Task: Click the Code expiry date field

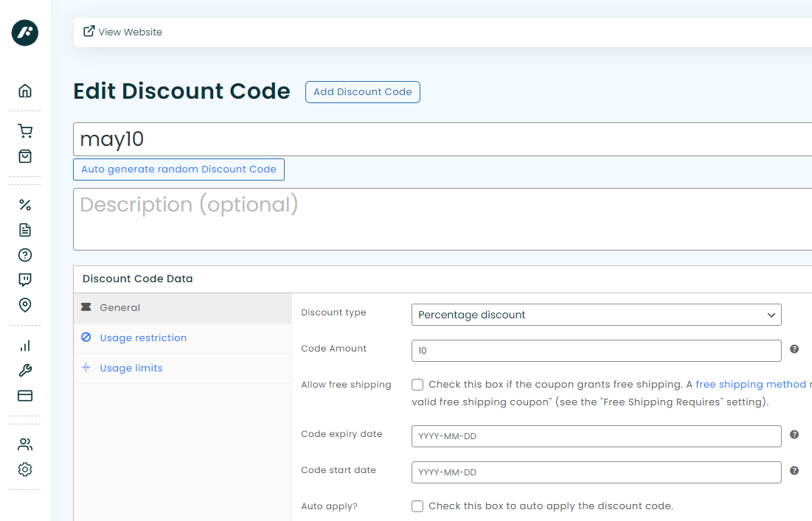Action: [596, 436]
